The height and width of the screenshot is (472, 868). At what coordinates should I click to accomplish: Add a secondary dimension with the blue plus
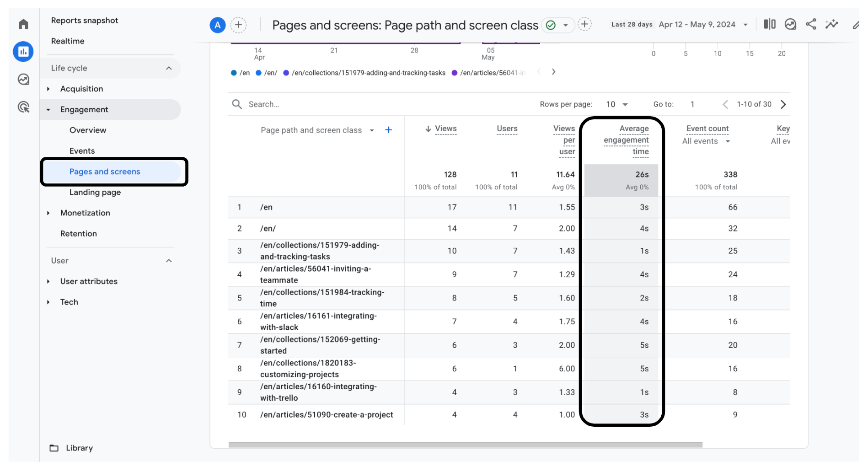388,130
